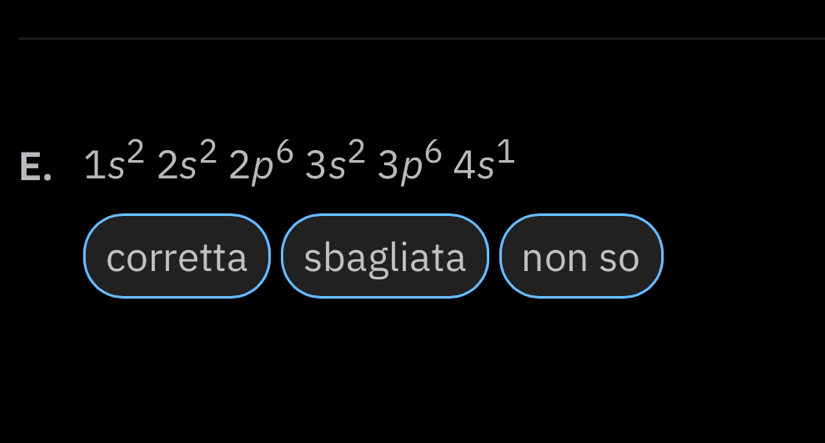Click the "E." option label
Viewport: 825px width, 443px height.
click(x=37, y=166)
